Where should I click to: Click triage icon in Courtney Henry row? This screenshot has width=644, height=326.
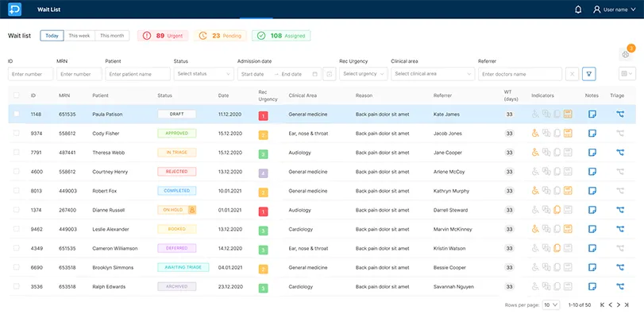point(620,172)
